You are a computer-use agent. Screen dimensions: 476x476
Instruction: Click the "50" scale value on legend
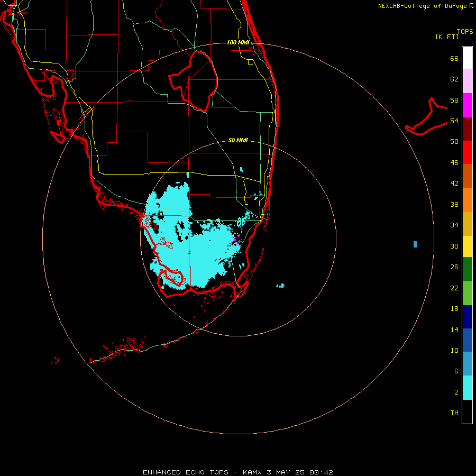454,141
